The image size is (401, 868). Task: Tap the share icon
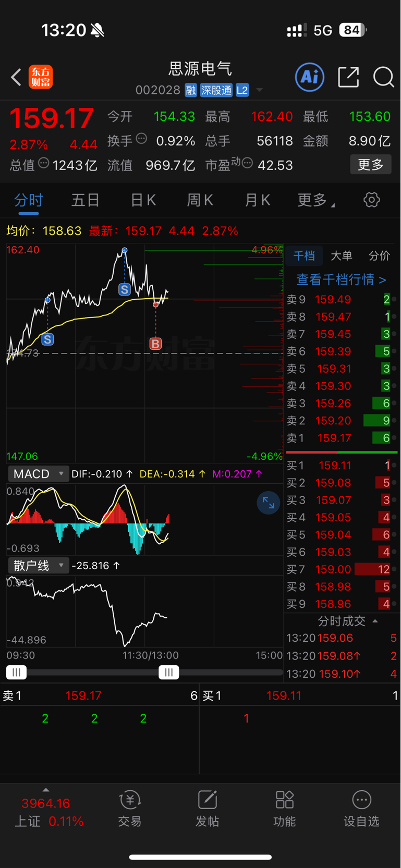tap(348, 77)
